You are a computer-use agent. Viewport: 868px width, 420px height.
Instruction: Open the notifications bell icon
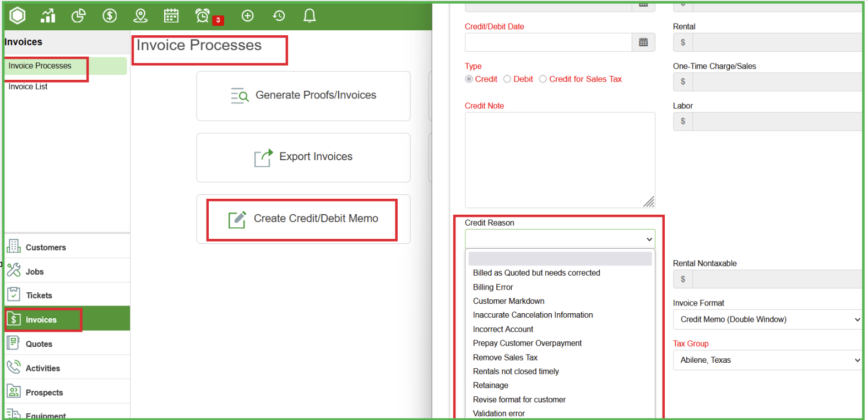310,16
